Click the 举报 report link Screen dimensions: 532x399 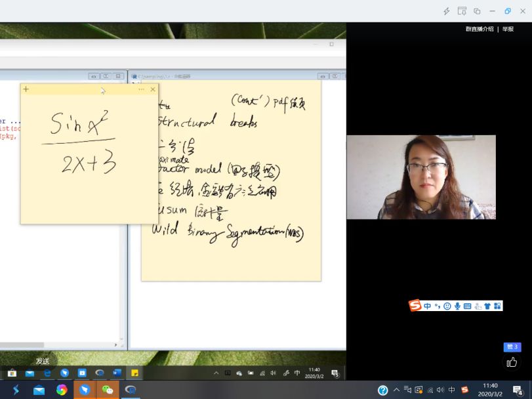(x=508, y=29)
